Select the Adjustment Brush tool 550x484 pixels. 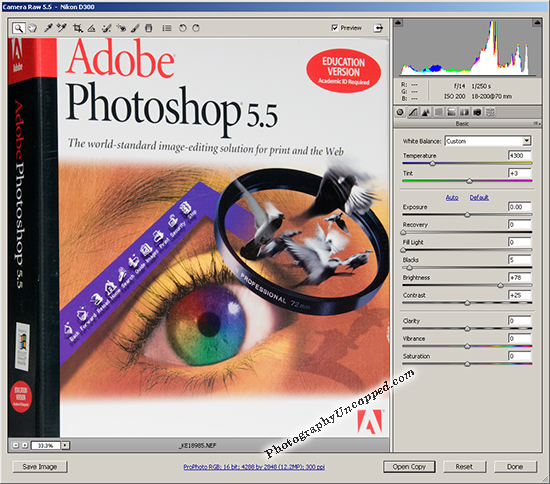(135, 28)
